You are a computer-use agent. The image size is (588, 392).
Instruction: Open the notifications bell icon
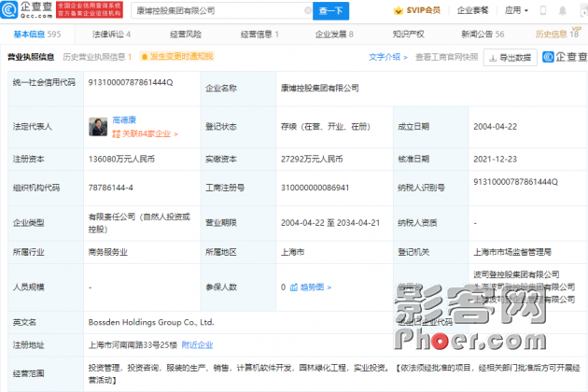pyautogui.click(x=563, y=11)
